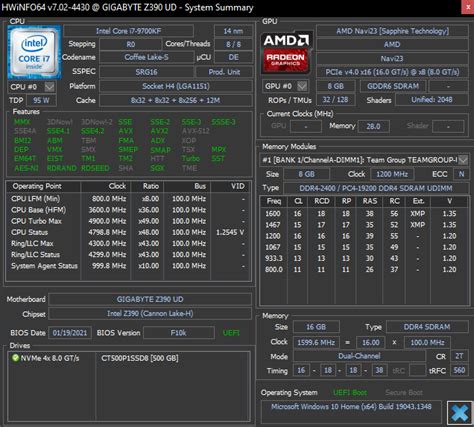The height and width of the screenshot is (427, 474).
Task: Select the 1467 XMP timing row
Action: pyautogui.click(x=364, y=225)
